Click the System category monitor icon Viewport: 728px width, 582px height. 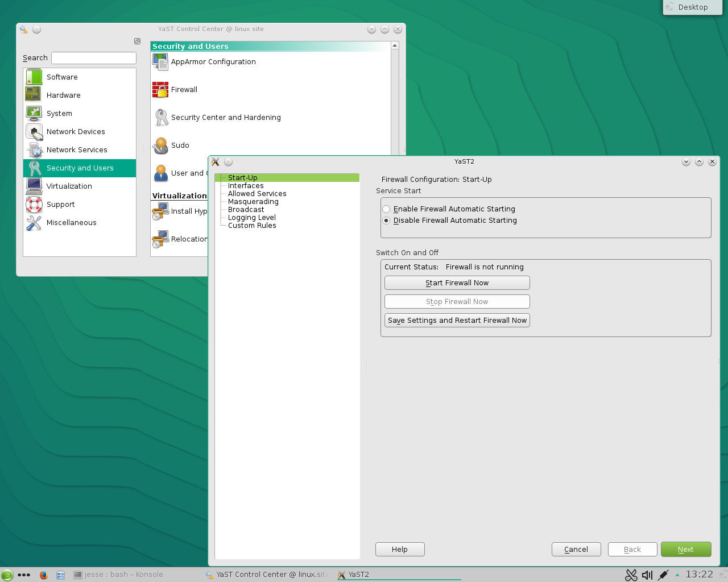[34, 113]
